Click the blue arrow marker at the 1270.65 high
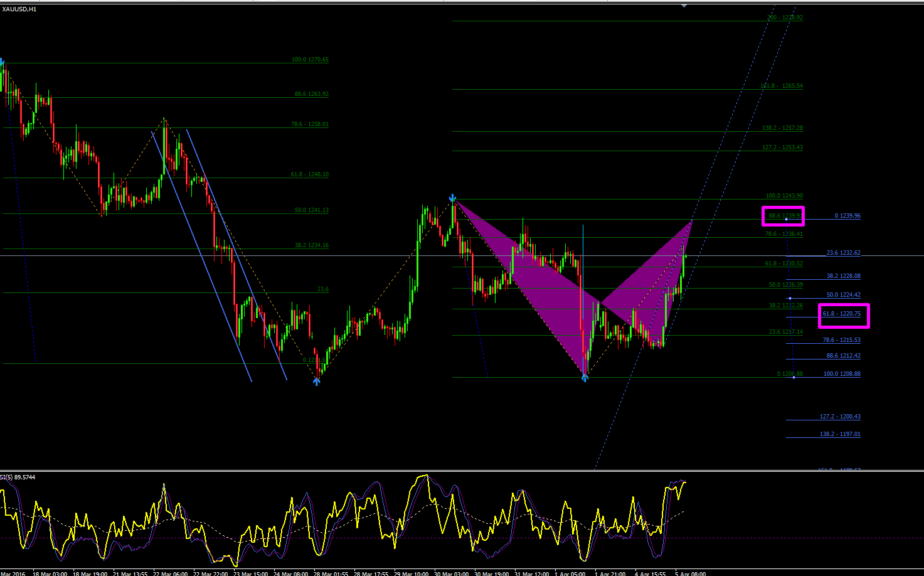Viewport: 924px width, 576px height. click(1, 62)
